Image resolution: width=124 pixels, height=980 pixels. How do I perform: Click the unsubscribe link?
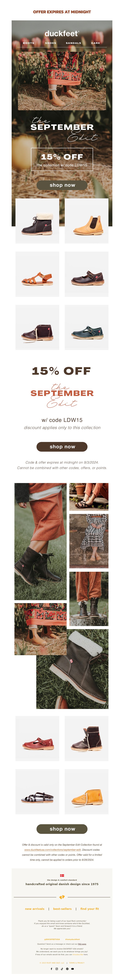pos(78,954)
